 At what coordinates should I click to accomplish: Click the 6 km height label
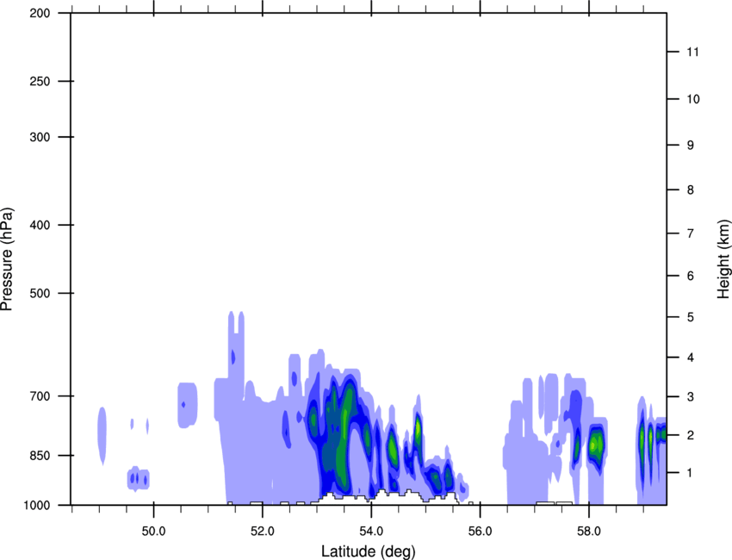(691, 276)
